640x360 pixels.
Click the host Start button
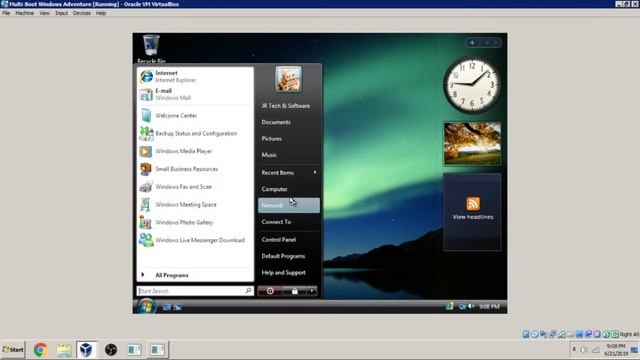[x=13, y=350]
